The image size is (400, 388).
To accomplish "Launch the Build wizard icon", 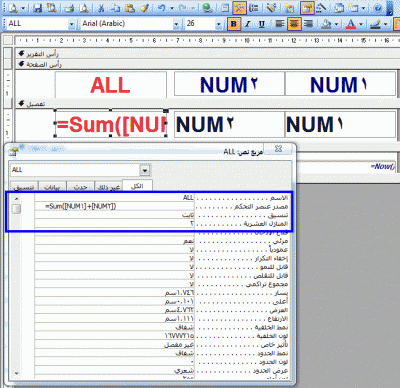I will pyautogui.click(x=322, y=8).
